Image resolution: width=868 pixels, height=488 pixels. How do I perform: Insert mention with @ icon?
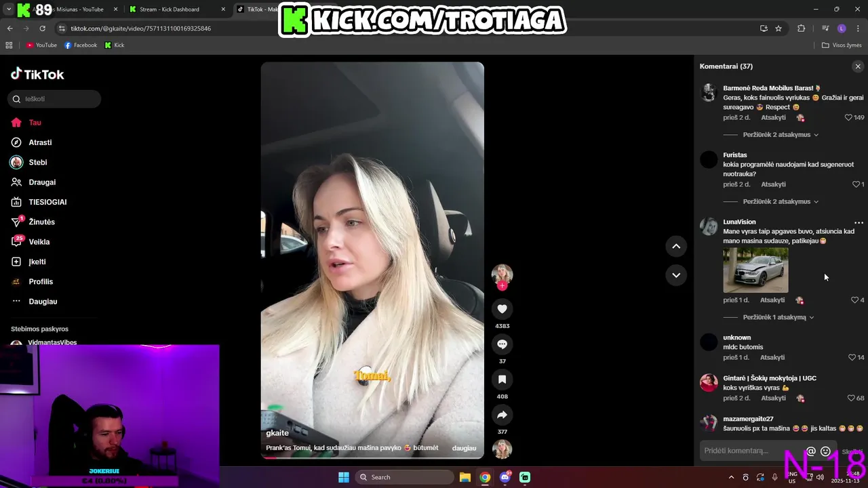(x=811, y=451)
